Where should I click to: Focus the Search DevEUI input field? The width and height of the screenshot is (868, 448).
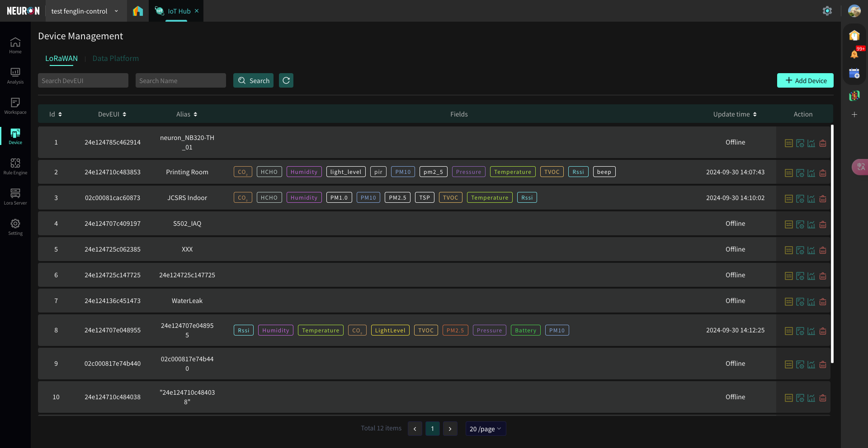(83, 80)
